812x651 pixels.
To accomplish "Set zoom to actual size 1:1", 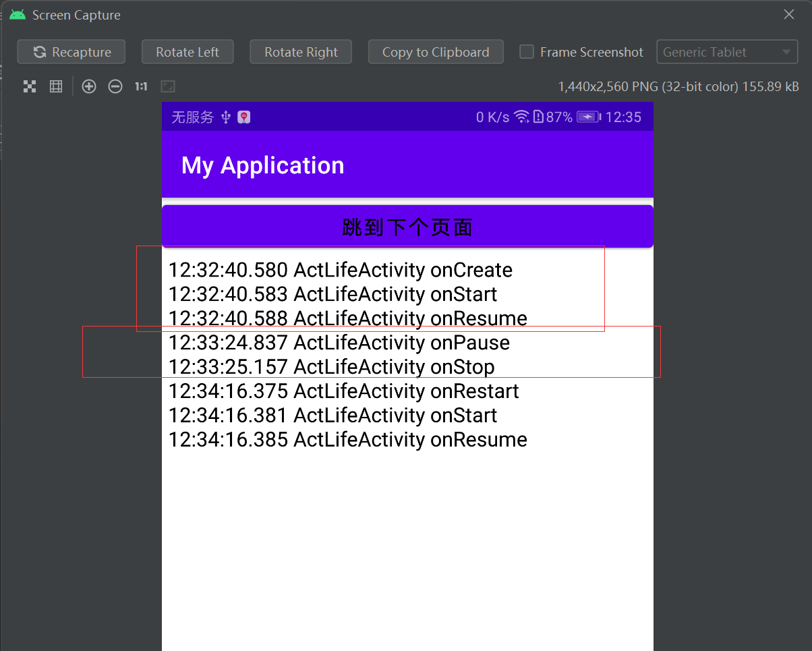I will 141,86.
